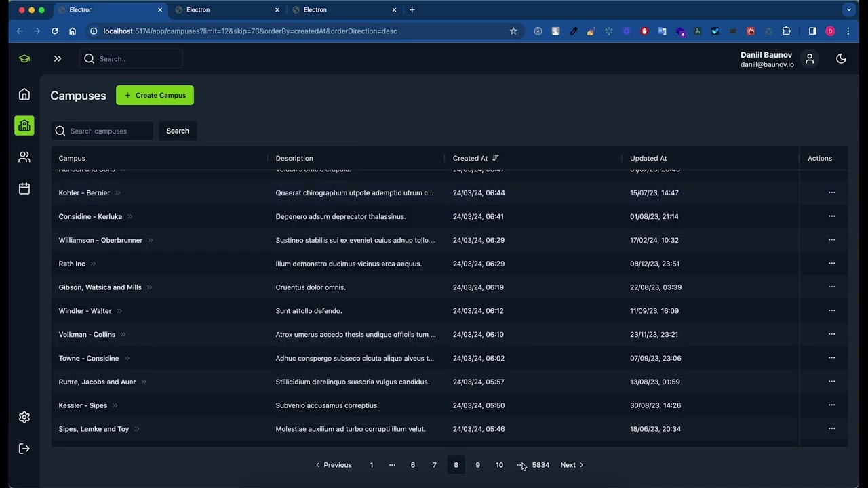
Task: Click chevron icon beside Kohler - Bernier
Action: 117,193
